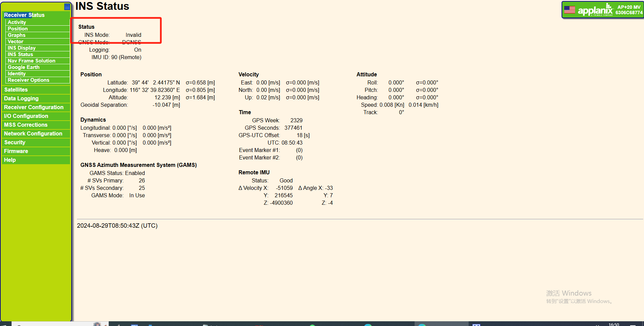
Task: Expand the Receiver Configuration menu
Action: (x=34, y=107)
